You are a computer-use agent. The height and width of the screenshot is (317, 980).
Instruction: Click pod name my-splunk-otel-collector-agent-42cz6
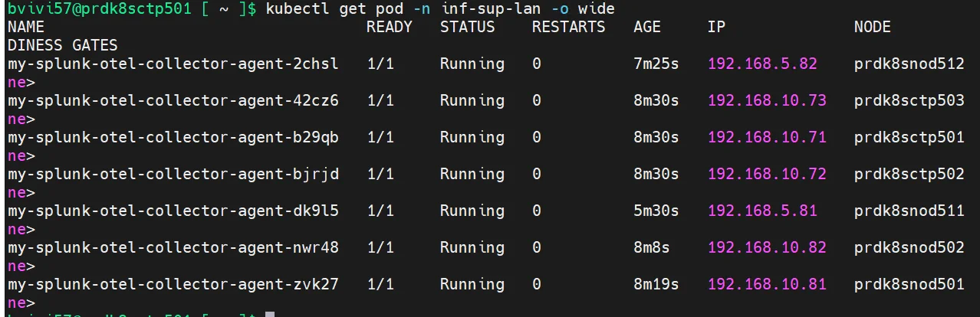173,100
